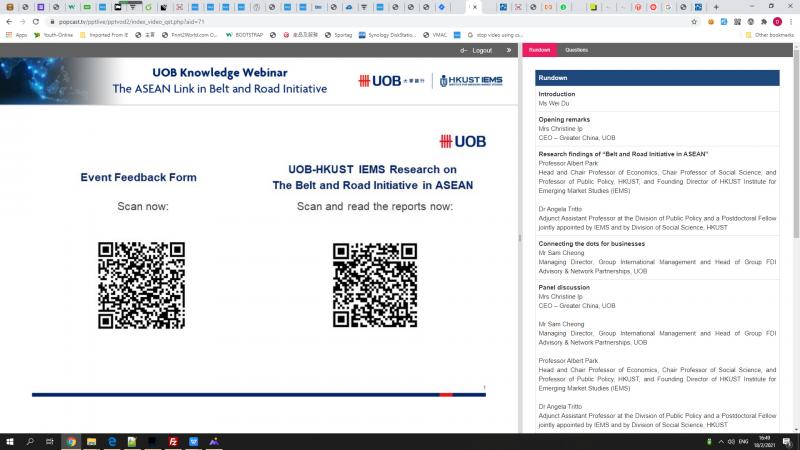Open Windows taskbar search
Screen dimensions: 800x450
pyautogui.click(x=30, y=442)
